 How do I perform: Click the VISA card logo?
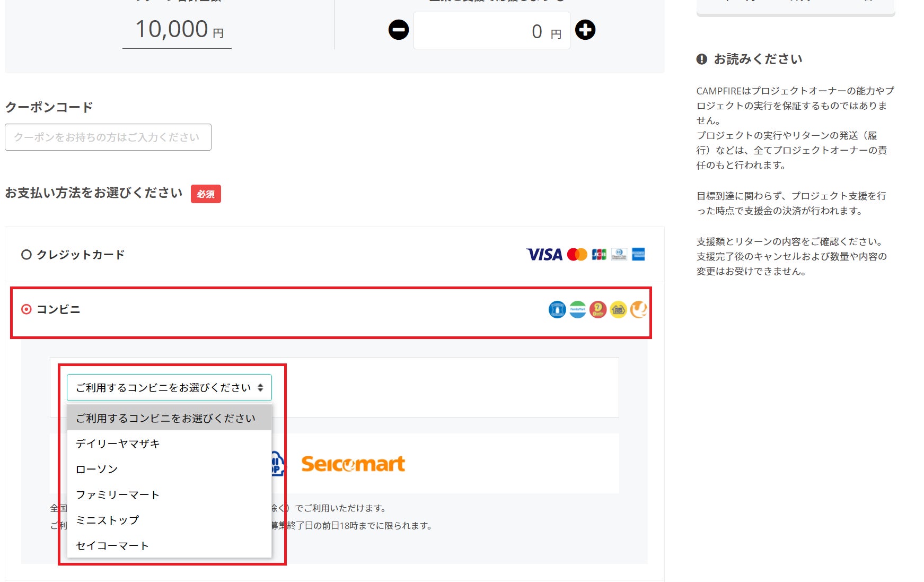coord(544,255)
